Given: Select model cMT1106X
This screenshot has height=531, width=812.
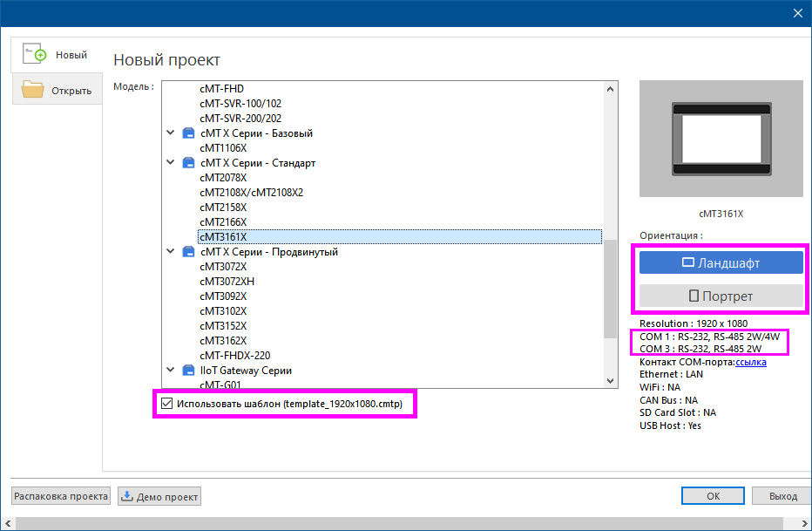Looking at the screenshot, I should pos(223,148).
